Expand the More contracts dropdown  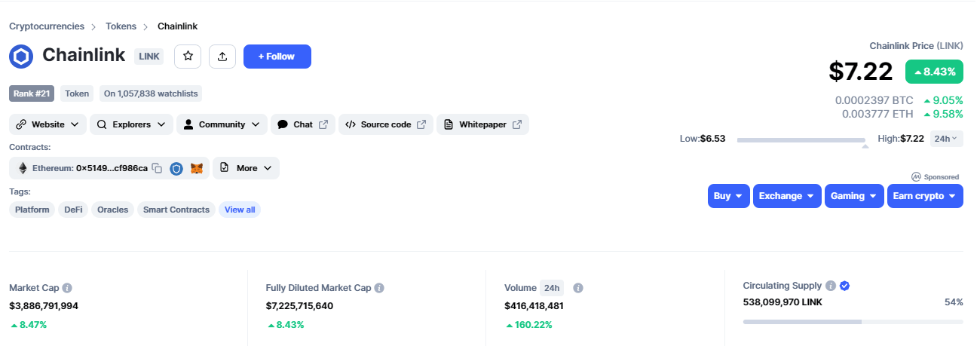246,168
